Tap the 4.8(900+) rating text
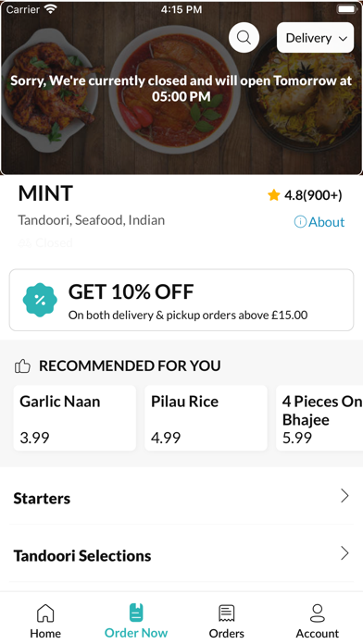 tap(313, 195)
